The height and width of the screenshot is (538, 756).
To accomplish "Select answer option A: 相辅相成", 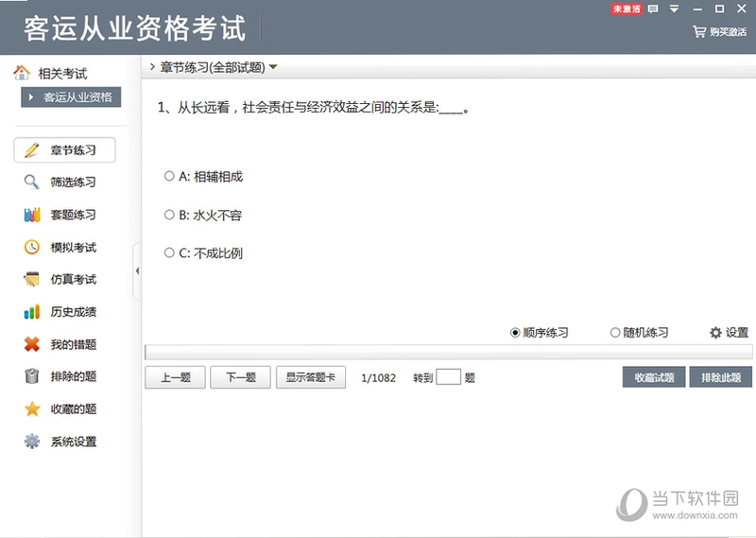I will pyautogui.click(x=169, y=176).
